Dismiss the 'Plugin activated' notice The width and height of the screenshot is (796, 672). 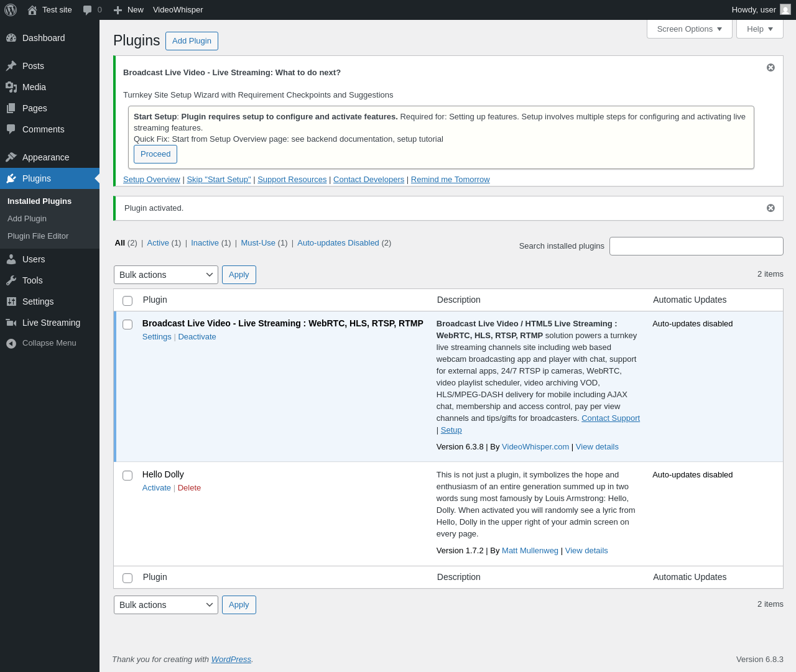coord(771,208)
